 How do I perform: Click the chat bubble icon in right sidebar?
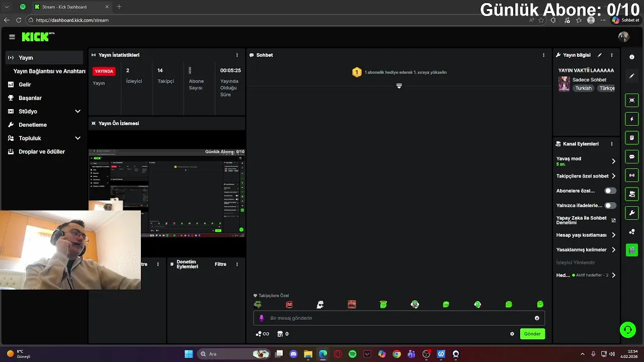632,156
